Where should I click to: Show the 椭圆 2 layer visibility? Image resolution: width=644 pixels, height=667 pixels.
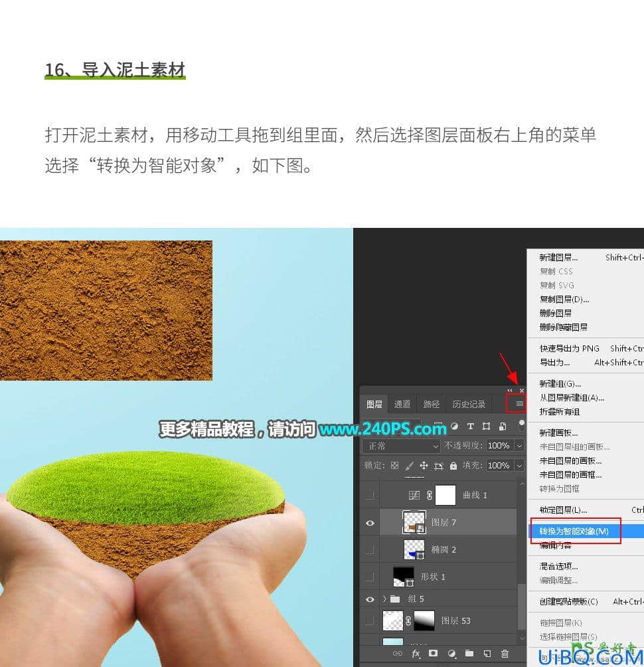point(370,549)
